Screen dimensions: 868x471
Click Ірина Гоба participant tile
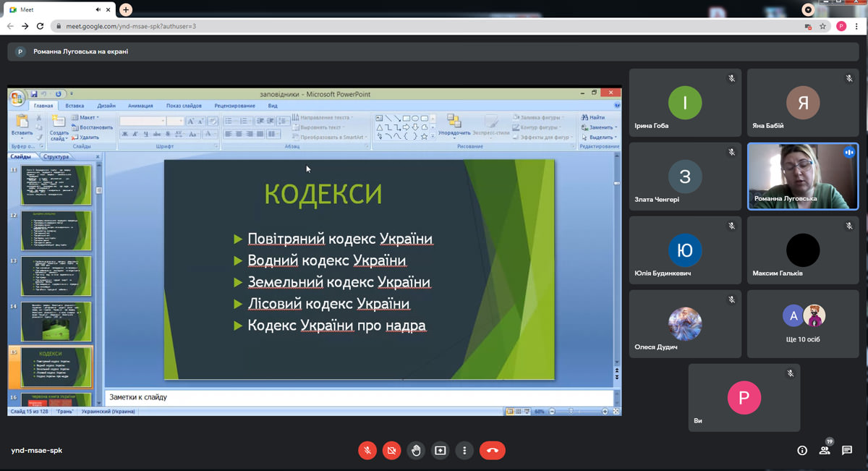pyautogui.click(x=685, y=103)
